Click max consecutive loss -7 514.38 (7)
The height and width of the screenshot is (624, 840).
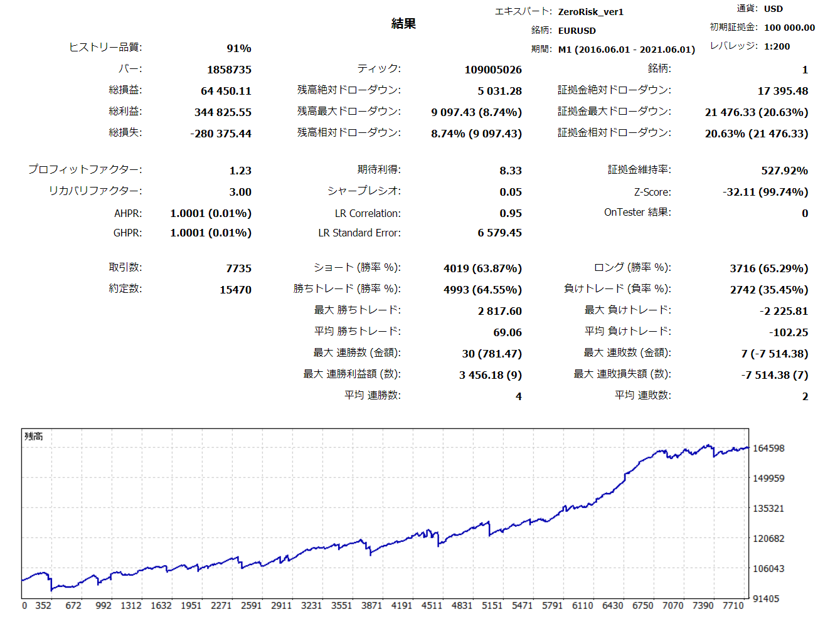click(x=775, y=375)
